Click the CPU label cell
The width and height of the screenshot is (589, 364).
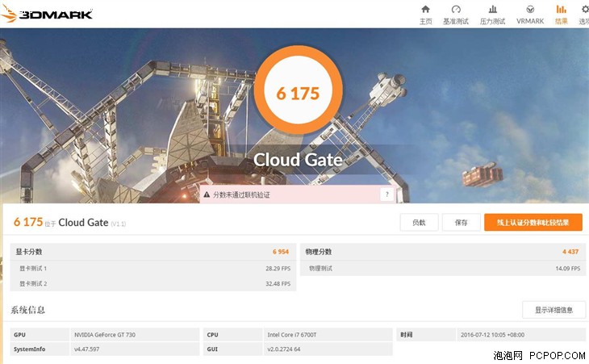point(233,334)
